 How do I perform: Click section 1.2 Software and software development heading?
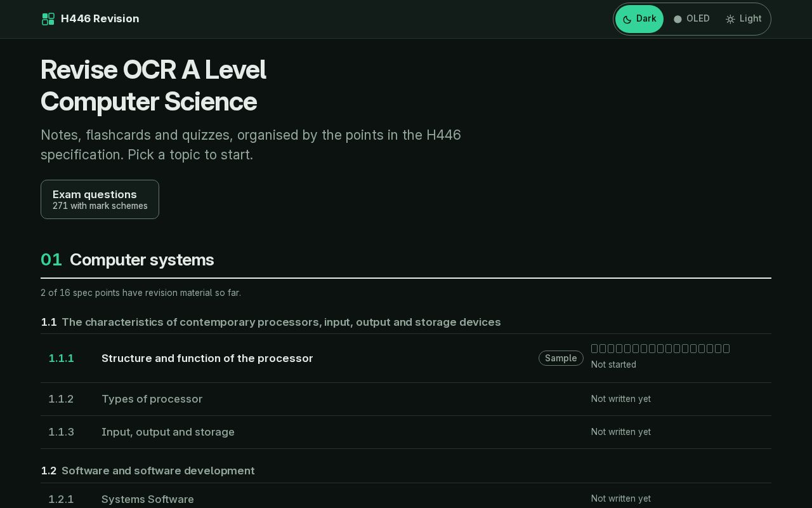pos(148,471)
